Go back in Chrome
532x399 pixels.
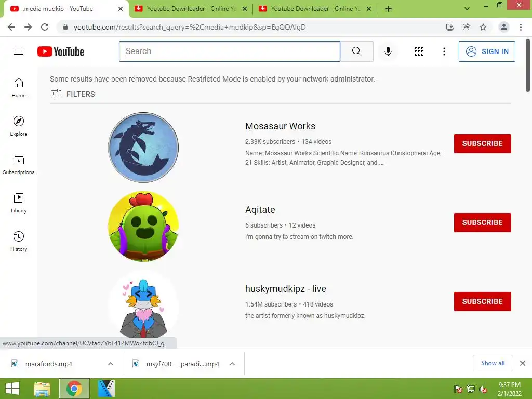[x=11, y=27]
